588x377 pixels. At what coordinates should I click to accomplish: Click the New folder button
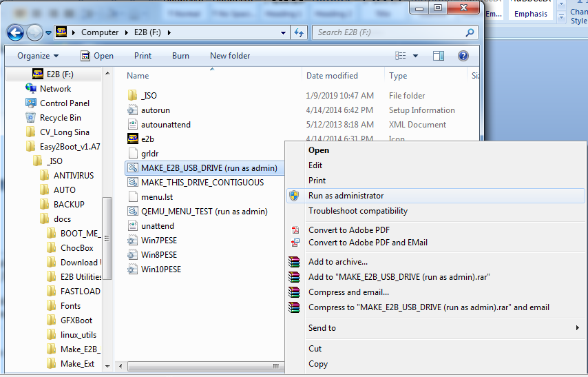[230, 56]
